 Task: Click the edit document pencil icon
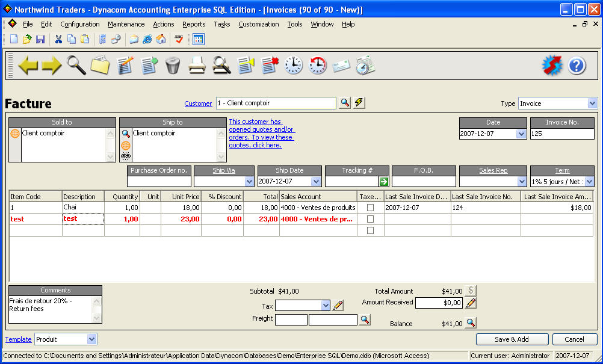click(125, 66)
